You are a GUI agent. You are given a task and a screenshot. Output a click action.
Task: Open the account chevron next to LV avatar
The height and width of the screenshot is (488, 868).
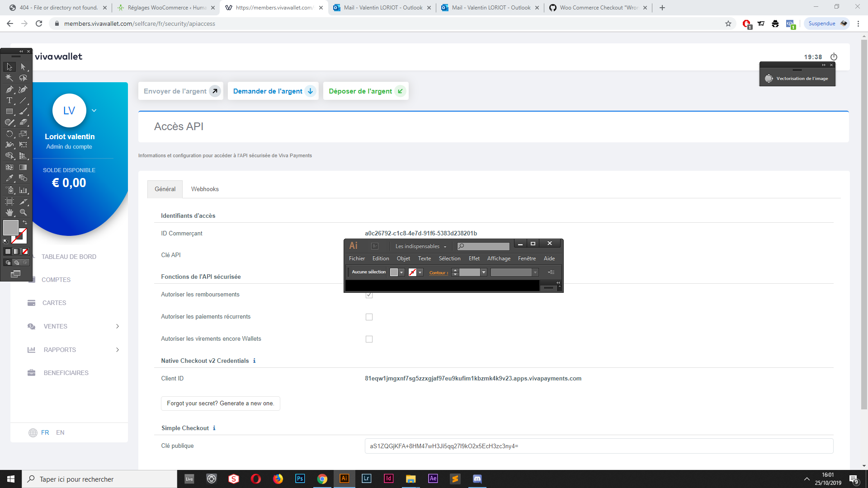pos(94,110)
